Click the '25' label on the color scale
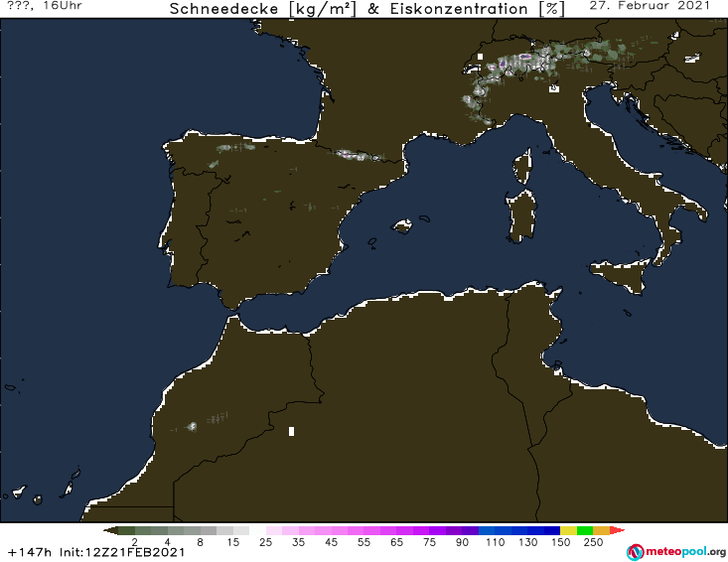Screen dimensions: 728x562 point(265,542)
